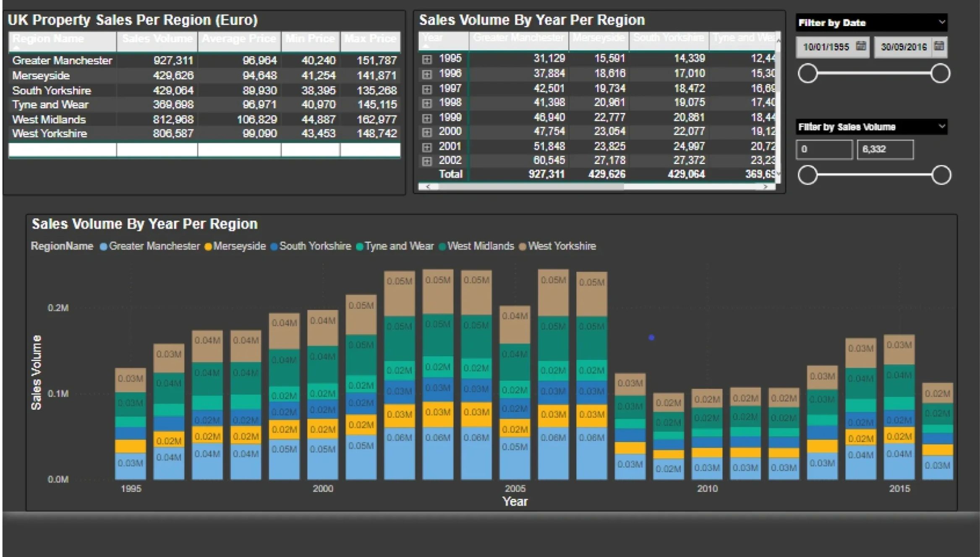Viewport: 980px width, 557px height.
Task: Select the West Yorkshire table row
Action: pos(204,133)
